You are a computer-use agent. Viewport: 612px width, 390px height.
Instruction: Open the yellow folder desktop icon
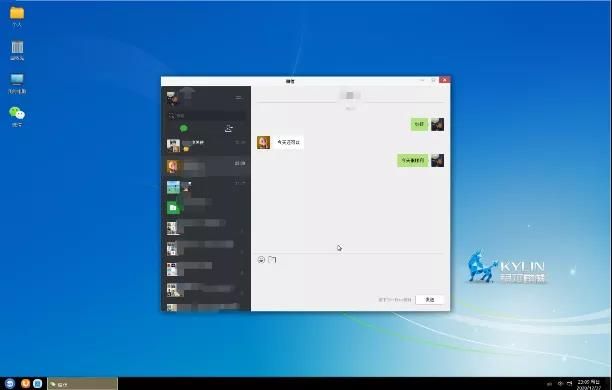click(17, 17)
